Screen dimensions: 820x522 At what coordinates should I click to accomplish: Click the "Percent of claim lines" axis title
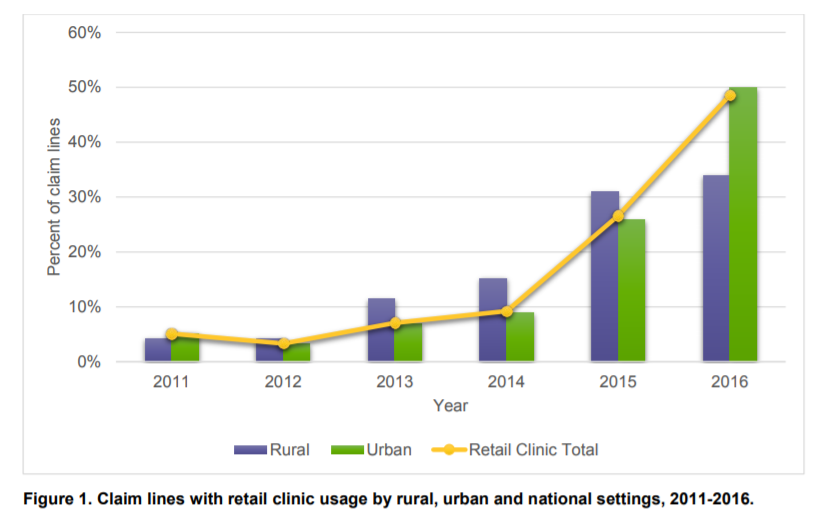pyautogui.click(x=54, y=197)
